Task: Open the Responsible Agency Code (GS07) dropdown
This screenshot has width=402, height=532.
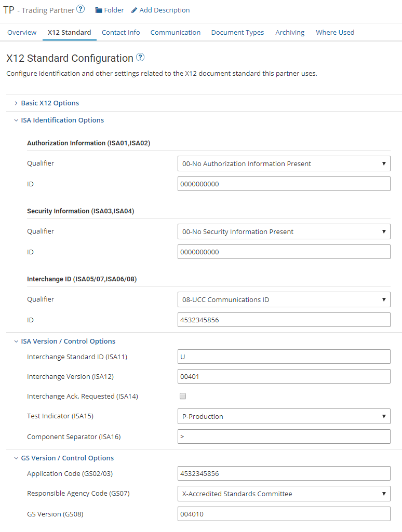Action: (x=284, y=494)
